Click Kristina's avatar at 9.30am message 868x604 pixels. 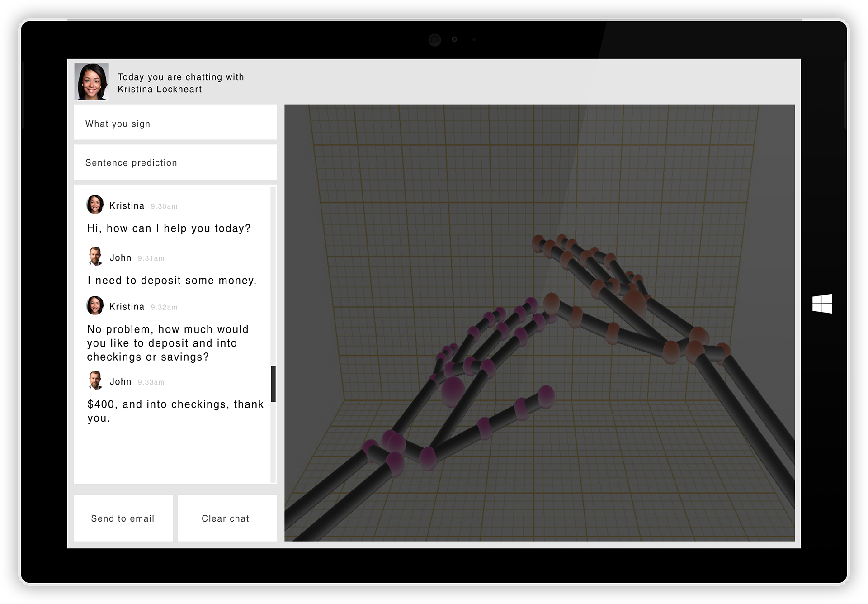tap(95, 205)
